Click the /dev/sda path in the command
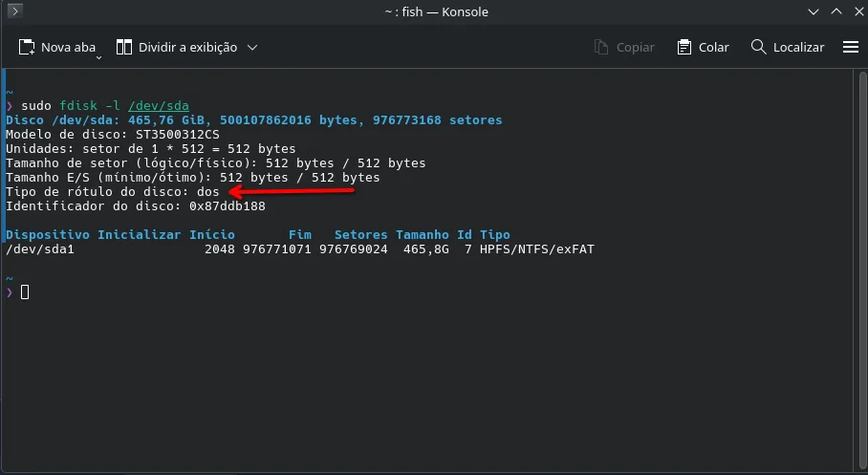The height and width of the screenshot is (475, 868). point(159,106)
